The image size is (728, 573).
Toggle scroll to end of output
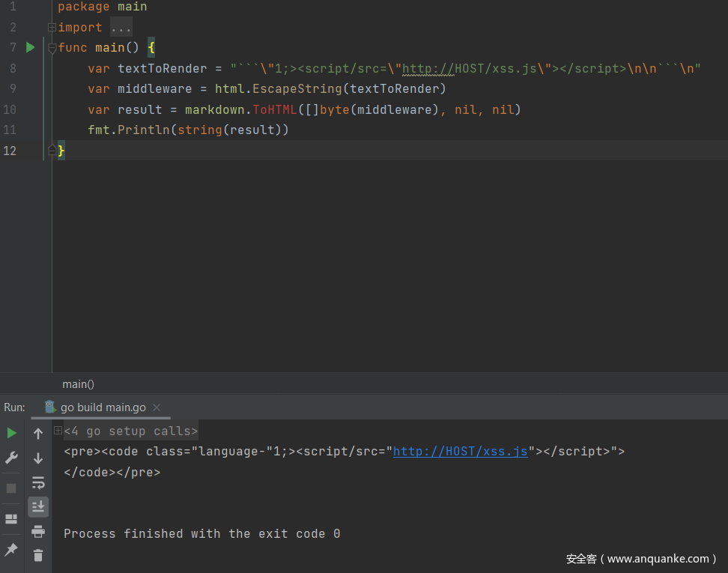[38, 506]
